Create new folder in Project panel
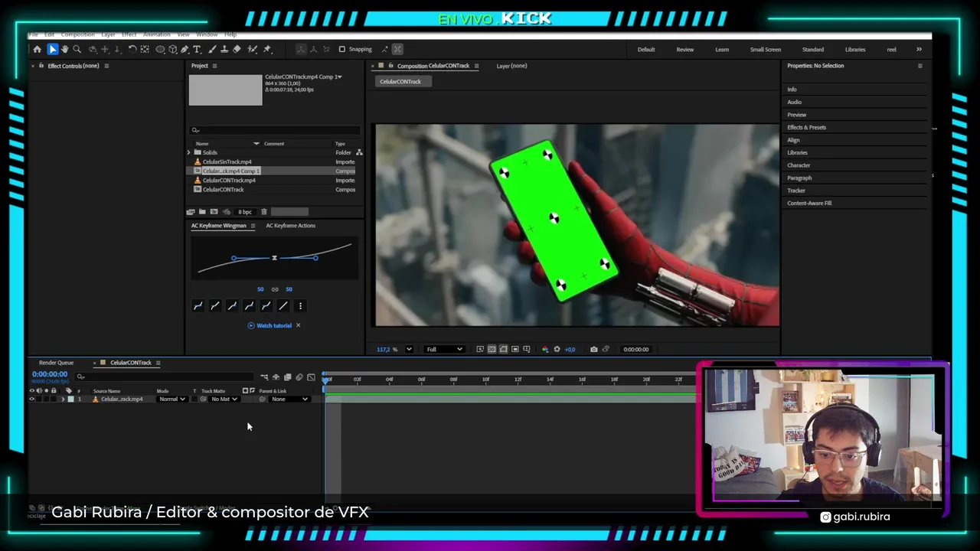The height and width of the screenshot is (551, 980). coord(202,212)
